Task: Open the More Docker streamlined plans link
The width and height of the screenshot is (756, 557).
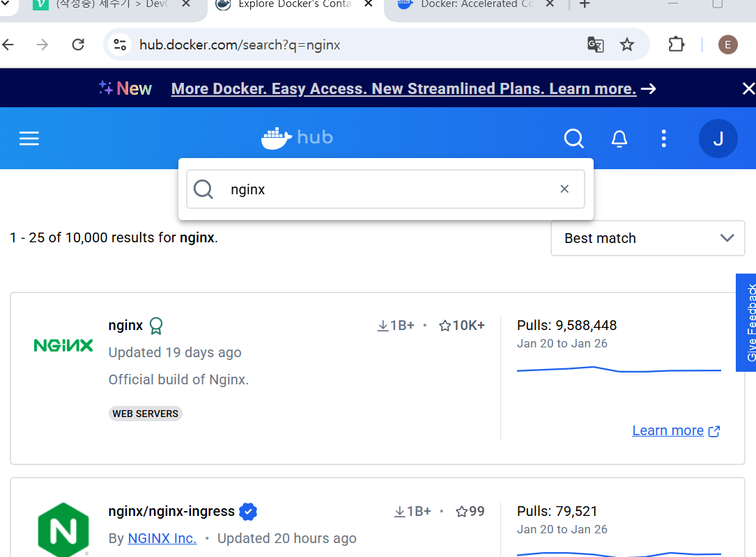Action: coord(403,88)
